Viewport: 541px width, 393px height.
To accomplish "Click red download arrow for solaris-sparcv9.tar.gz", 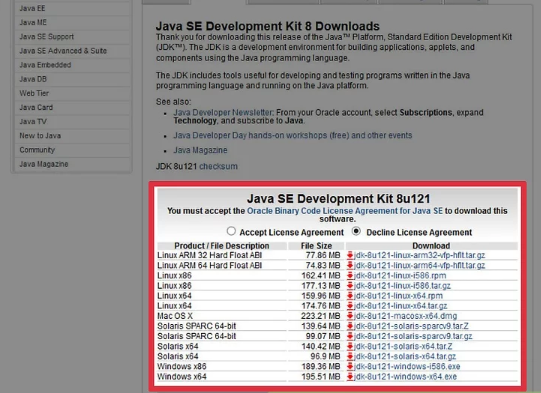I will (350, 336).
